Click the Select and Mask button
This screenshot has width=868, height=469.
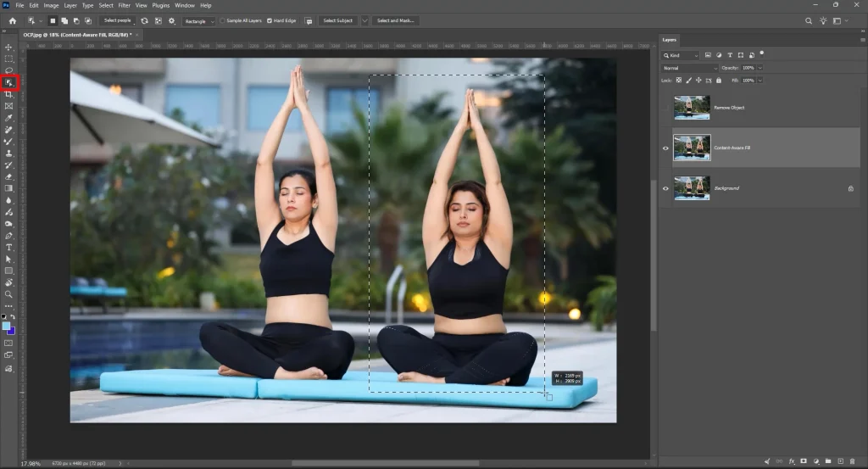[395, 20]
